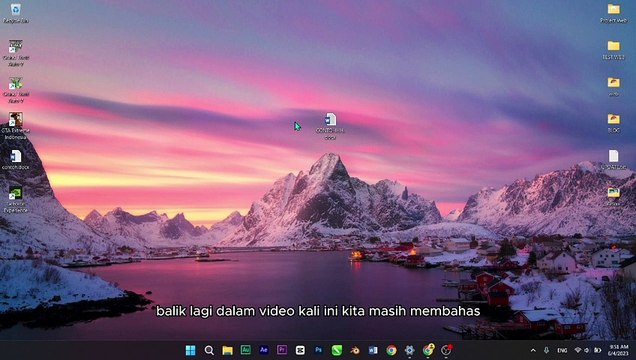Launch Adobe Audition from the taskbar
The height and width of the screenshot is (360, 636).
tap(245, 349)
